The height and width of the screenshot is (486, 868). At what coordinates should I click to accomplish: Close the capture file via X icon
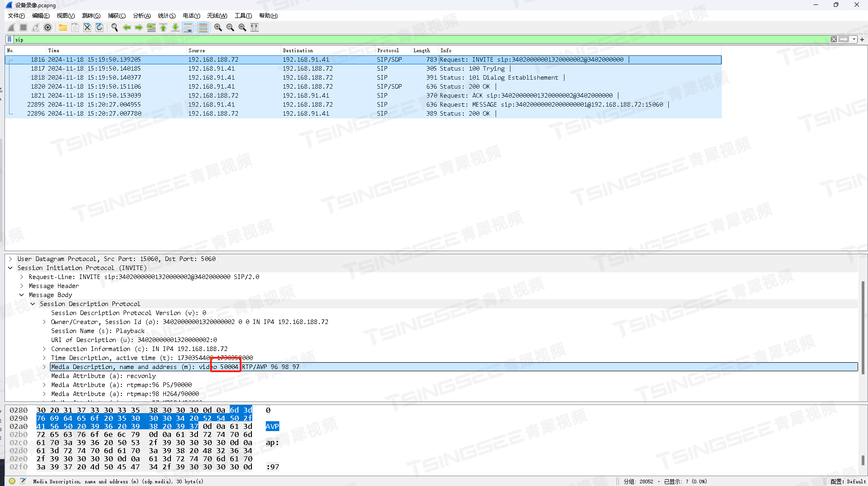87,27
